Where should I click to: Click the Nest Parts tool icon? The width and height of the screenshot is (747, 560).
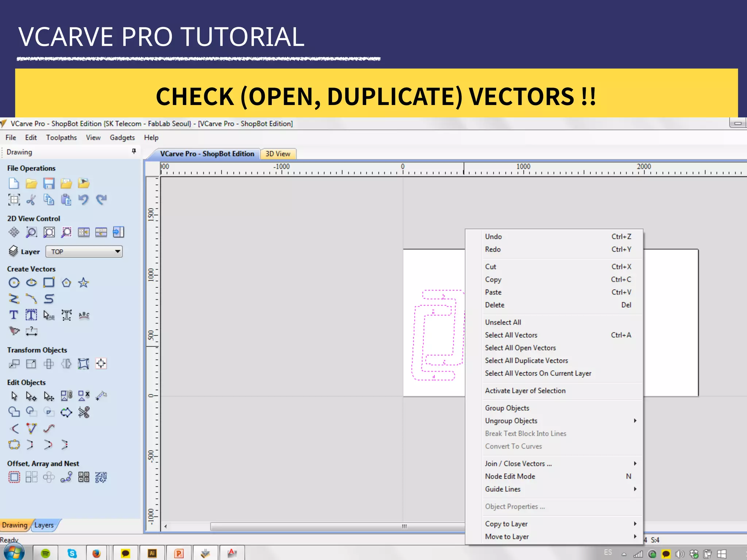click(x=101, y=477)
